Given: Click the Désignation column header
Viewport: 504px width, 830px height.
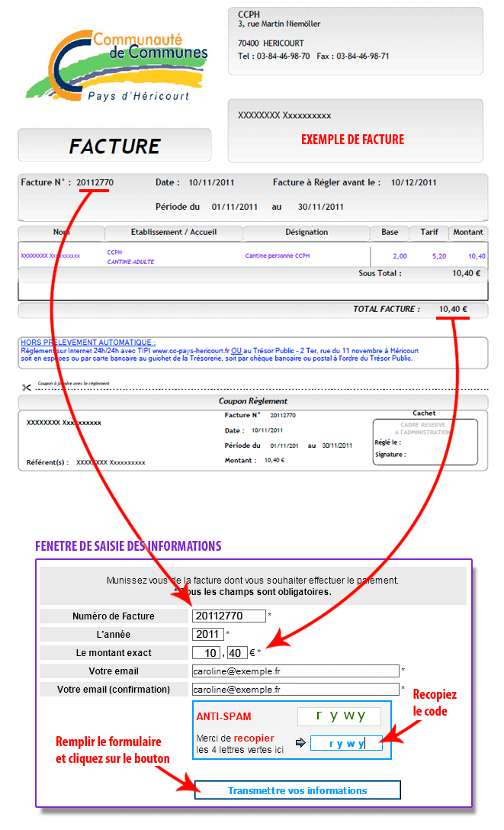Looking at the screenshot, I should tap(307, 232).
